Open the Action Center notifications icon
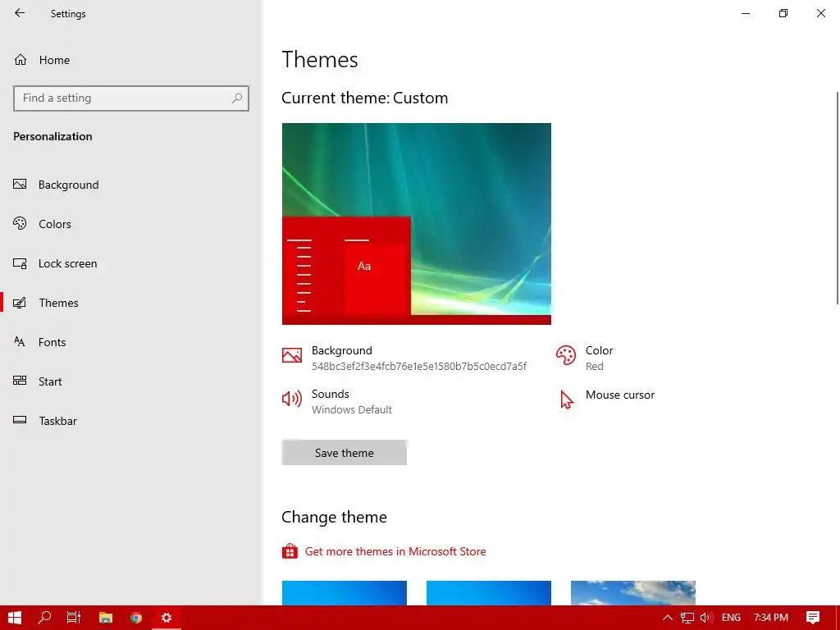The image size is (840, 630). [813, 618]
